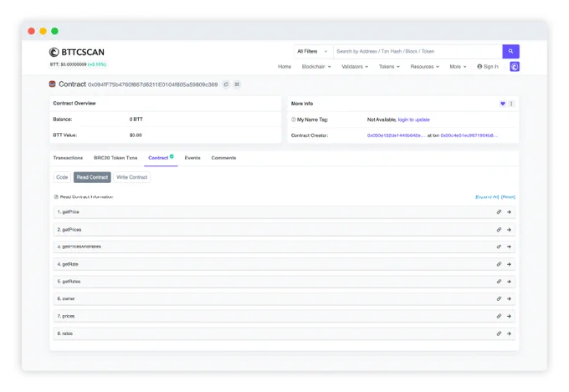The width and height of the screenshot is (569, 392).
Task: Expand arrow for getPrice row
Action: pyautogui.click(x=509, y=212)
